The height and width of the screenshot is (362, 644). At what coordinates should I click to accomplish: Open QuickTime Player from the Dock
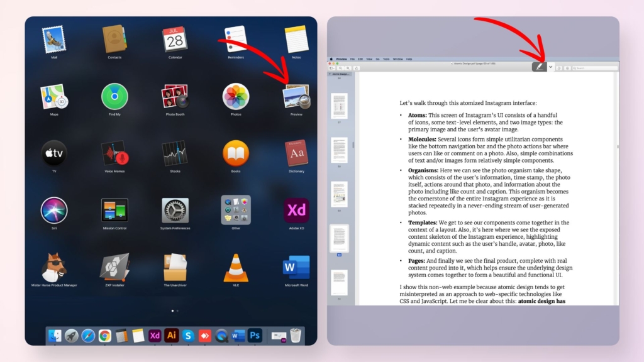click(x=221, y=336)
